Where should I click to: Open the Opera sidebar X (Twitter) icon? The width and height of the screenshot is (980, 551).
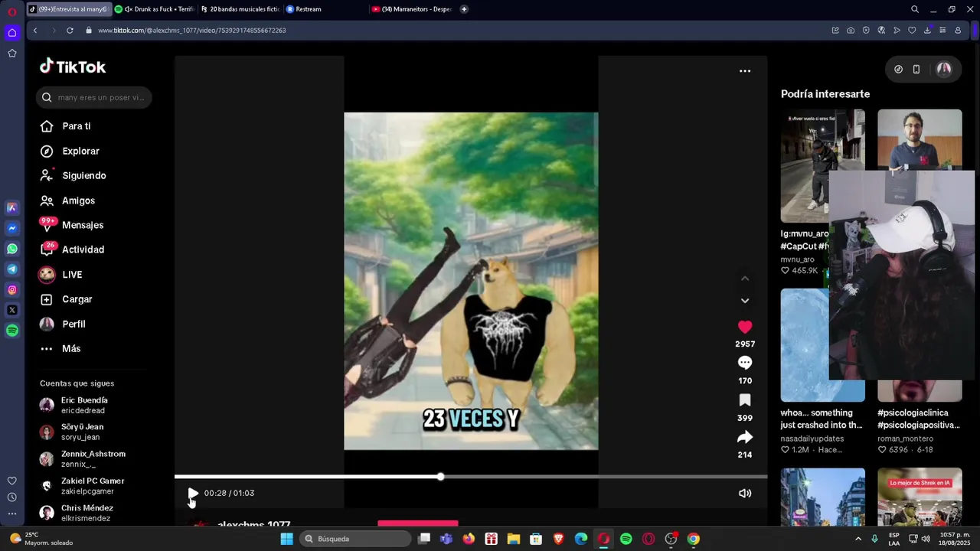[x=12, y=310]
